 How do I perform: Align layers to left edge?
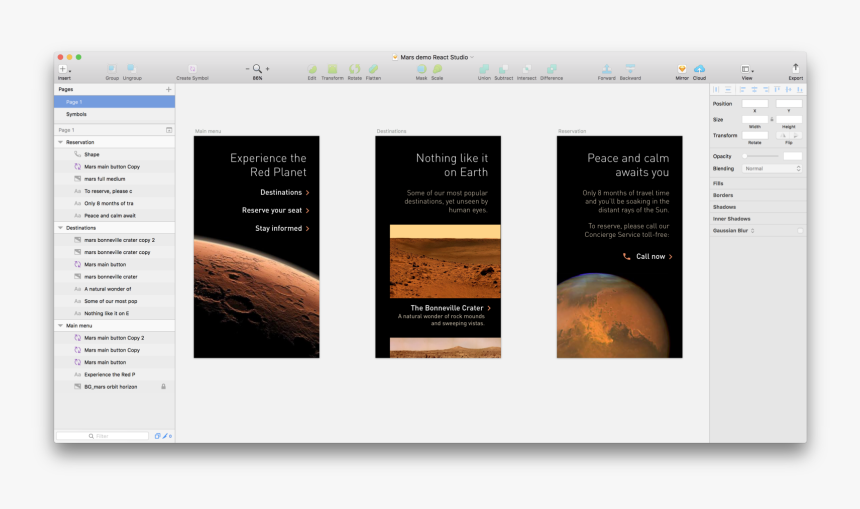click(743, 89)
